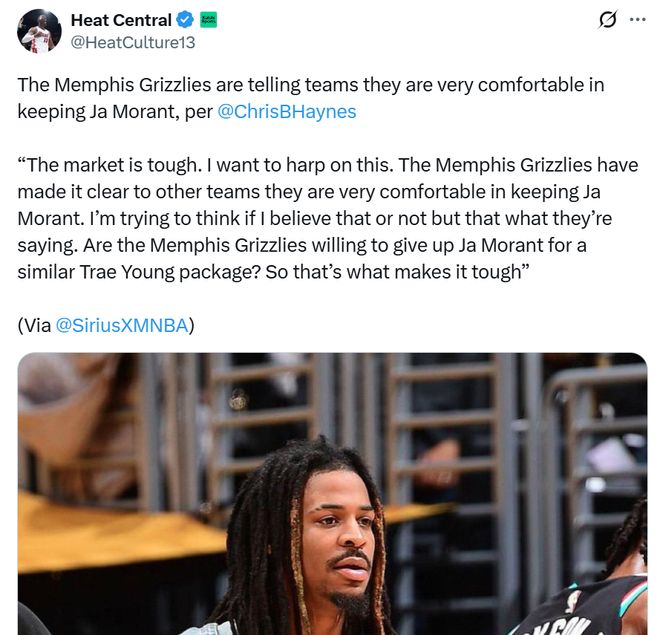
Task: Open the Heat Central profile avatar
Action: click(x=39, y=31)
